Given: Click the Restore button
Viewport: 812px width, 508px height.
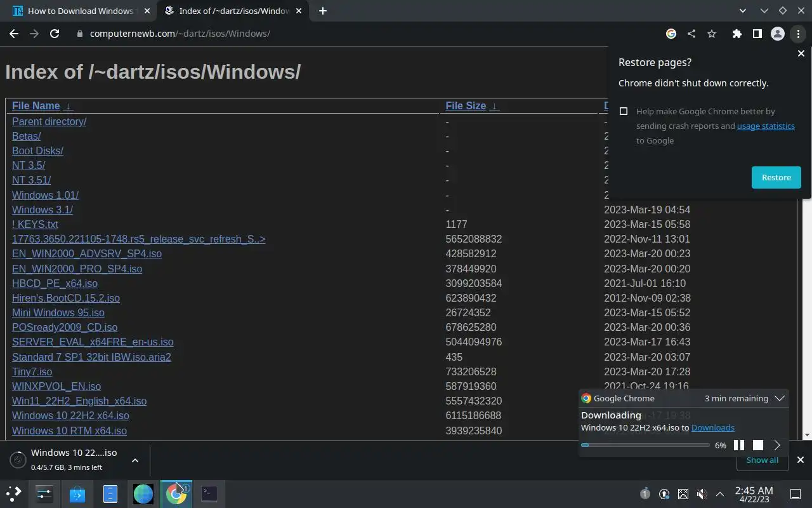Looking at the screenshot, I should (776, 177).
